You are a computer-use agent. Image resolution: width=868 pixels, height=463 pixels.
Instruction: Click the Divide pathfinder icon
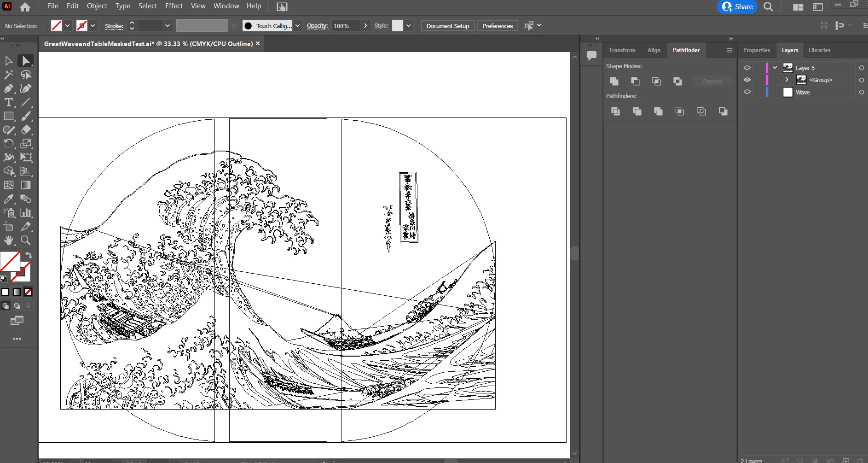click(615, 111)
